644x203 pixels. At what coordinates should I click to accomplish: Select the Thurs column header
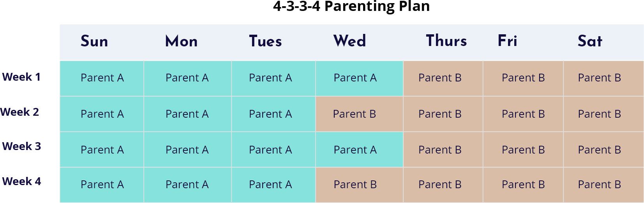pos(446,41)
